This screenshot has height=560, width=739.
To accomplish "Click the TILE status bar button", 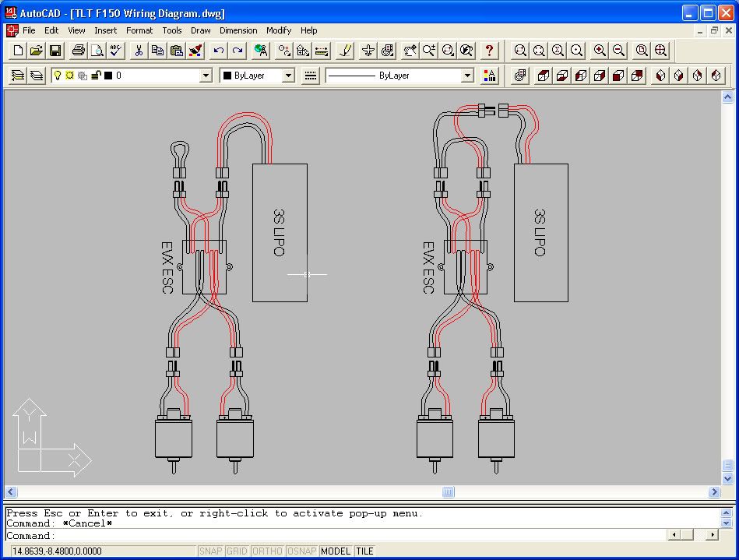I will 364,551.
